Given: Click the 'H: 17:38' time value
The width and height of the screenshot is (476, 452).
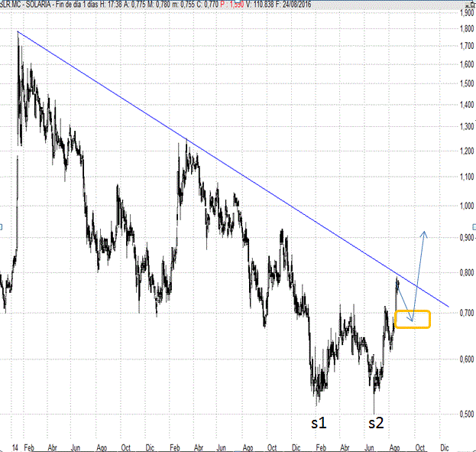Looking at the screenshot, I should (111, 5).
